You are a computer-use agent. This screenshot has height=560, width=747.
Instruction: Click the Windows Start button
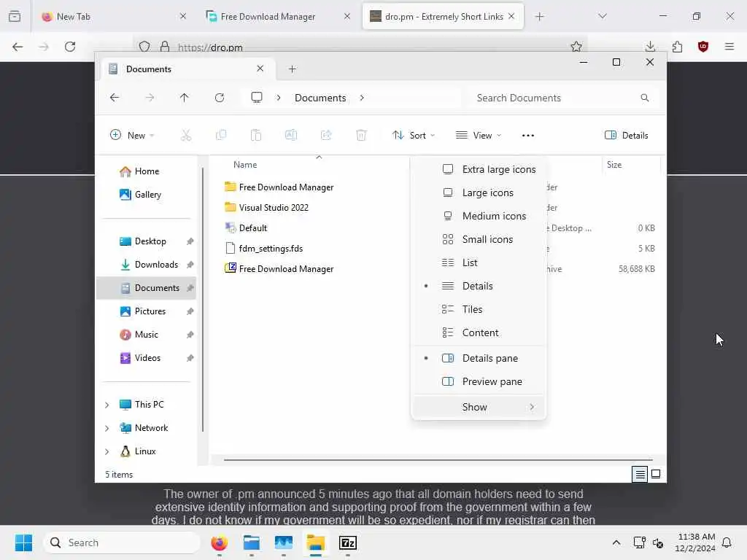point(23,542)
